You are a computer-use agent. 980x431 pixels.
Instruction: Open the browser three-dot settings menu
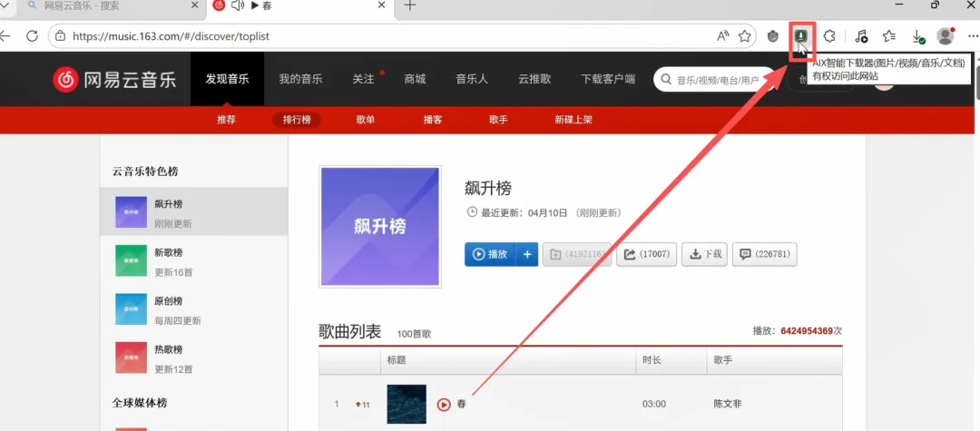973,36
